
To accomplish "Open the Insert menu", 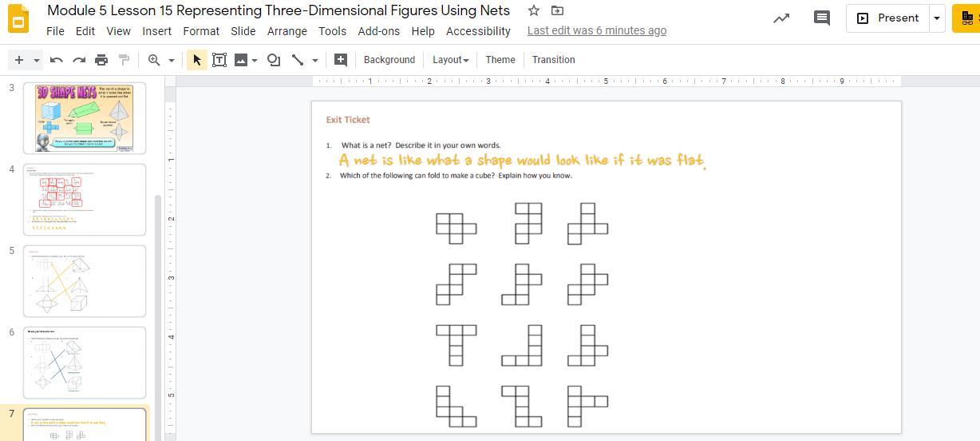I will [x=156, y=31].
